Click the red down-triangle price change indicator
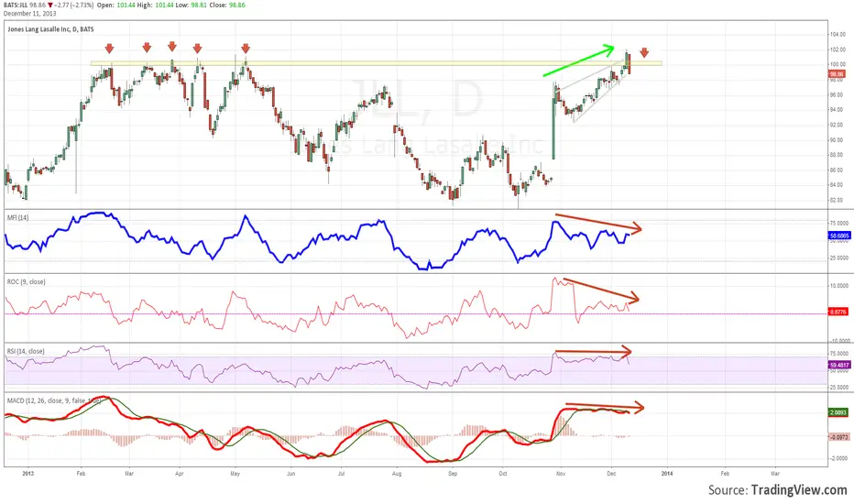Viewport: 854px width, 504px height. [x=50, y=5]
